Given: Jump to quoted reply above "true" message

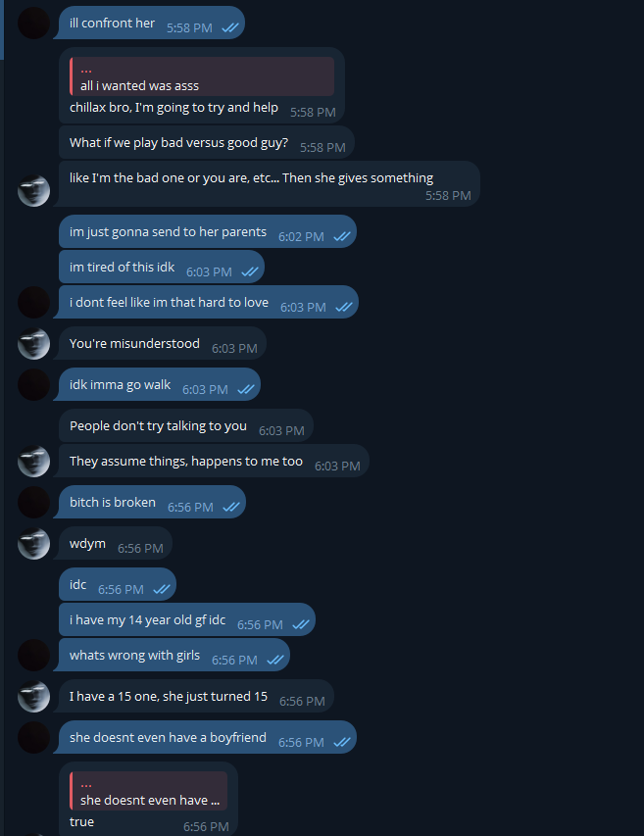Looking at the screenshot, I should coord(148,792).
